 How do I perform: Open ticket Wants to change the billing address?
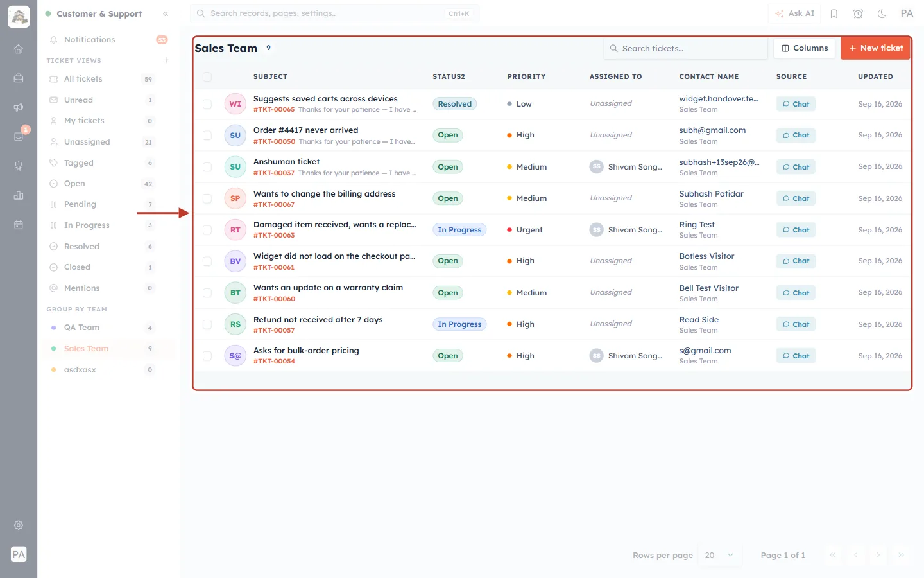pos(324,193)
